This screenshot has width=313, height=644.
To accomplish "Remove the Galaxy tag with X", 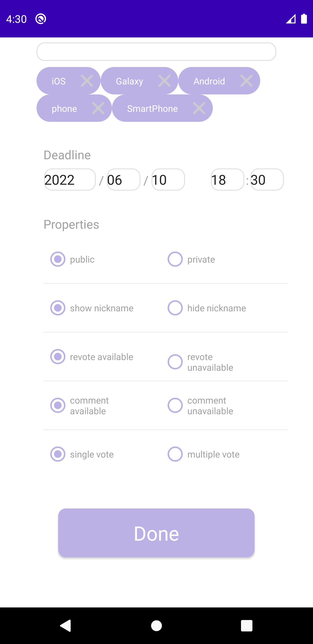I will (x=164, y=81).
